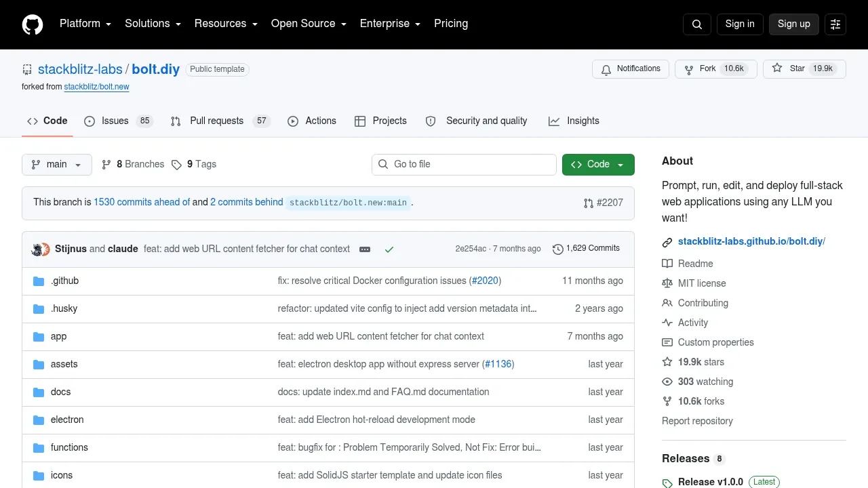
Task: Open the Actions tab
Action: (x=312, y=121)
